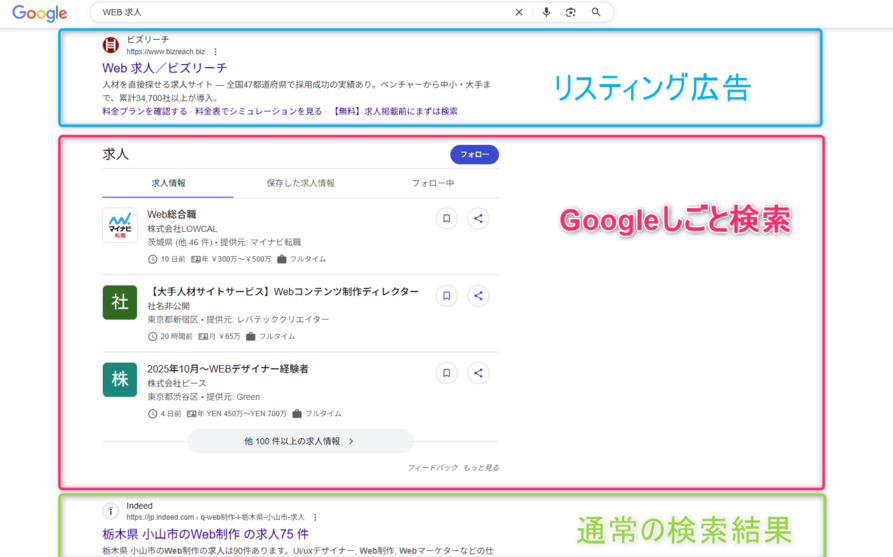Click the teal 株 company icon
893x557 pixels.
click(x=120, y=379)
